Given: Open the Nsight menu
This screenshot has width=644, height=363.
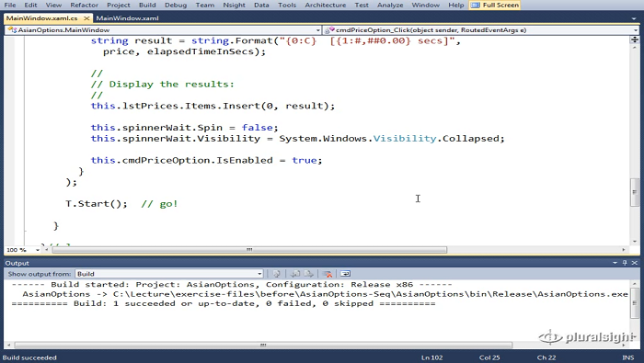Looking at the screenshot, I should [234, 5].
